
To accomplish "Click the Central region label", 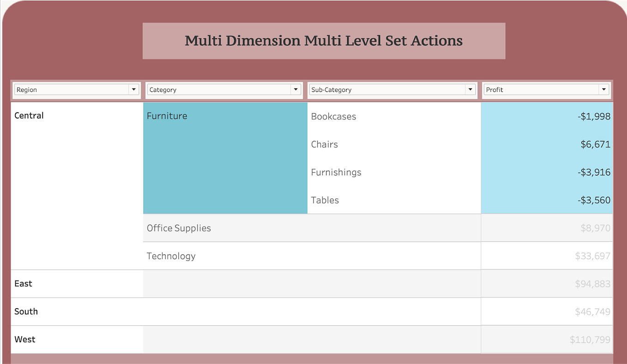I will (29, 115).
